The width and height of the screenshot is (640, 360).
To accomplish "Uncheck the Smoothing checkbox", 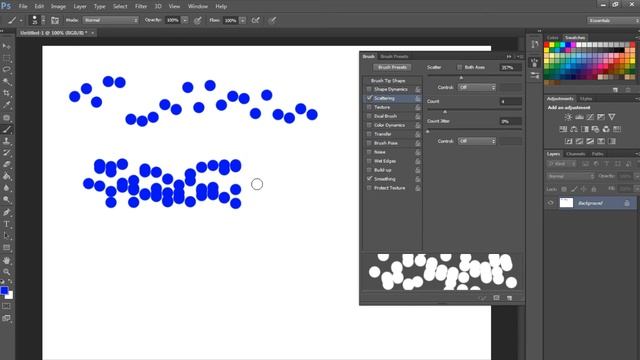I will tap(369, 179).
